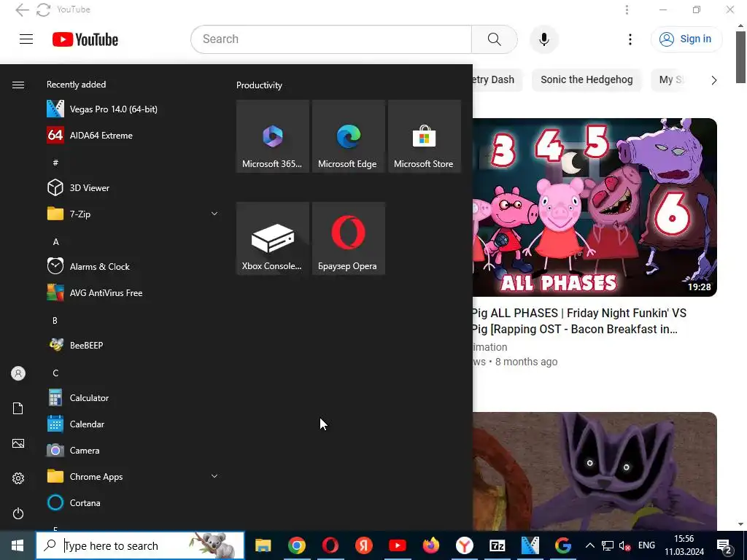Image resolution: width=747 pixels, height=560 pixels.
Task: Click the 'C' letter group header
Action: pyautogui.click(x=55, y=373)
